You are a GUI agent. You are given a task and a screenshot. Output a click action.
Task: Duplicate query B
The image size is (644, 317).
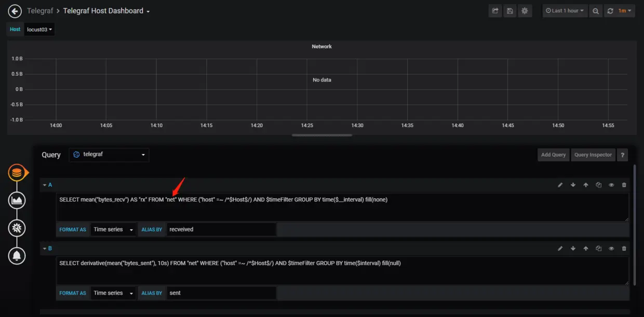[x=598, y=249]
